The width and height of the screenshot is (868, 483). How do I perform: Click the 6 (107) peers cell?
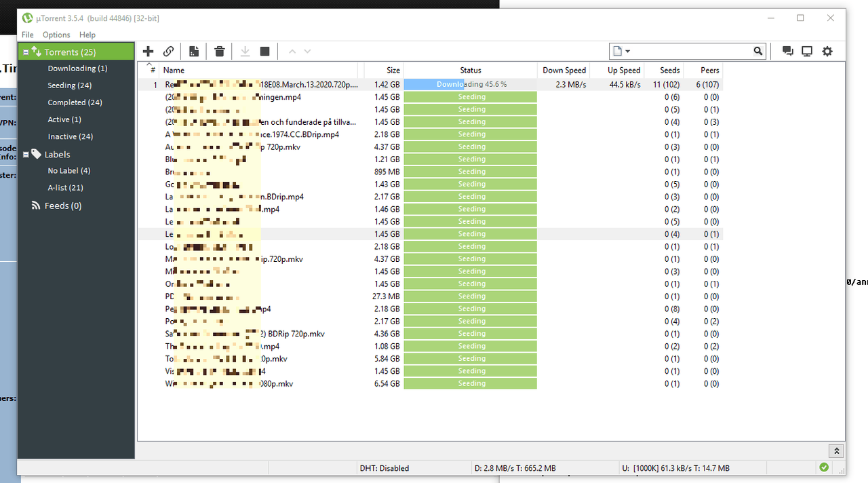[707, 85]
